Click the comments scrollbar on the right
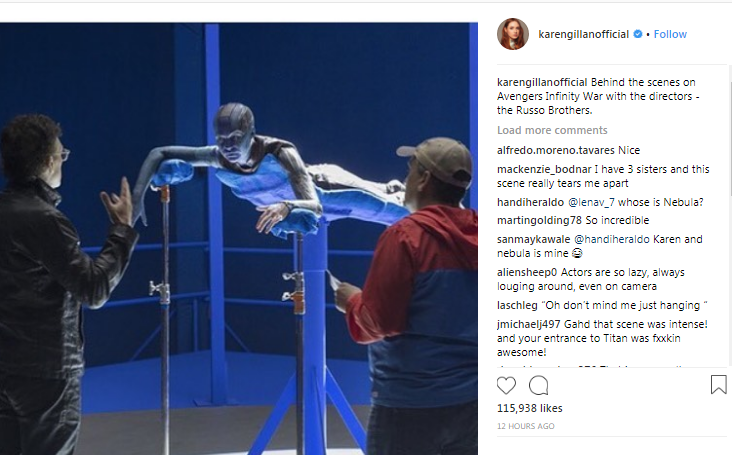This screenshot has height=455, width=732. (x=729, y=140)
